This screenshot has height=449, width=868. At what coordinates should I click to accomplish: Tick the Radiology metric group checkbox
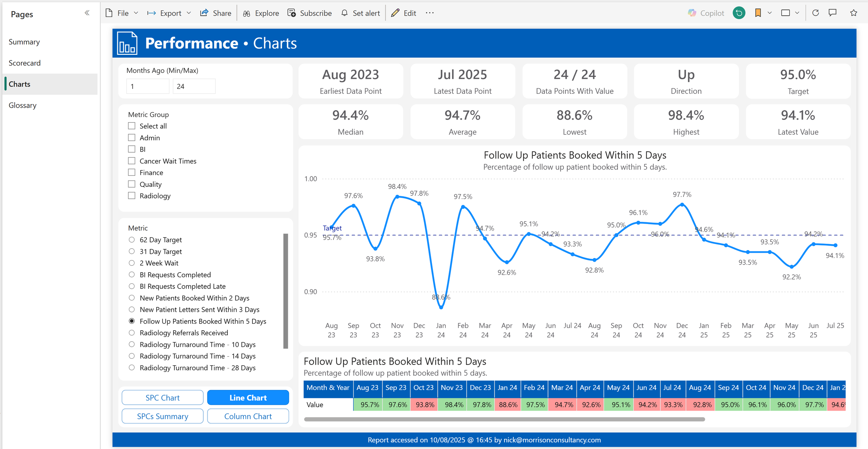tap(132, 196)
